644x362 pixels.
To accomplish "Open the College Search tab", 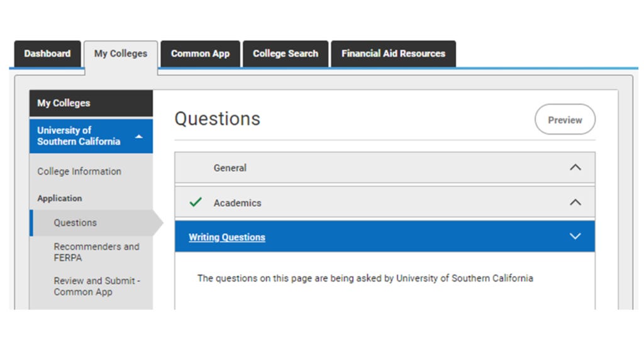I will tap(286, 53).
